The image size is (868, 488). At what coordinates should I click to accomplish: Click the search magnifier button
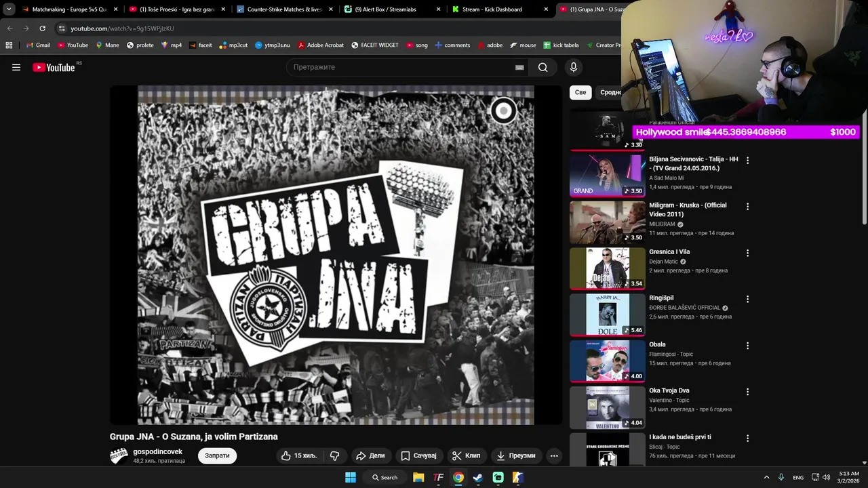pyautogui.click(x=542, y=67)
